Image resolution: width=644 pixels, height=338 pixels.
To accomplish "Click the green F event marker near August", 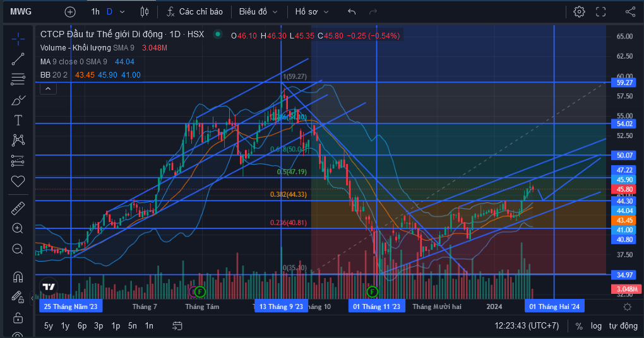I will [x=200, y=291].
